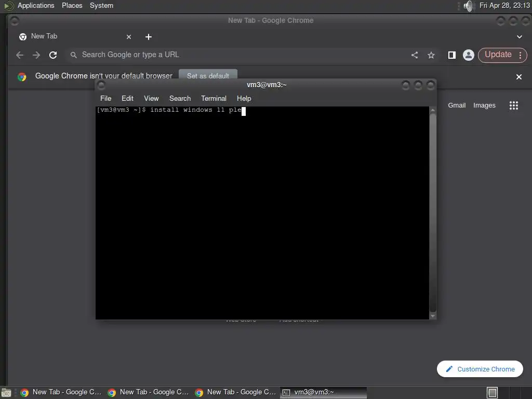Viewport: 532px width, 399px height.
Task: Open the terminal Help menu
Action: [244, 98]
